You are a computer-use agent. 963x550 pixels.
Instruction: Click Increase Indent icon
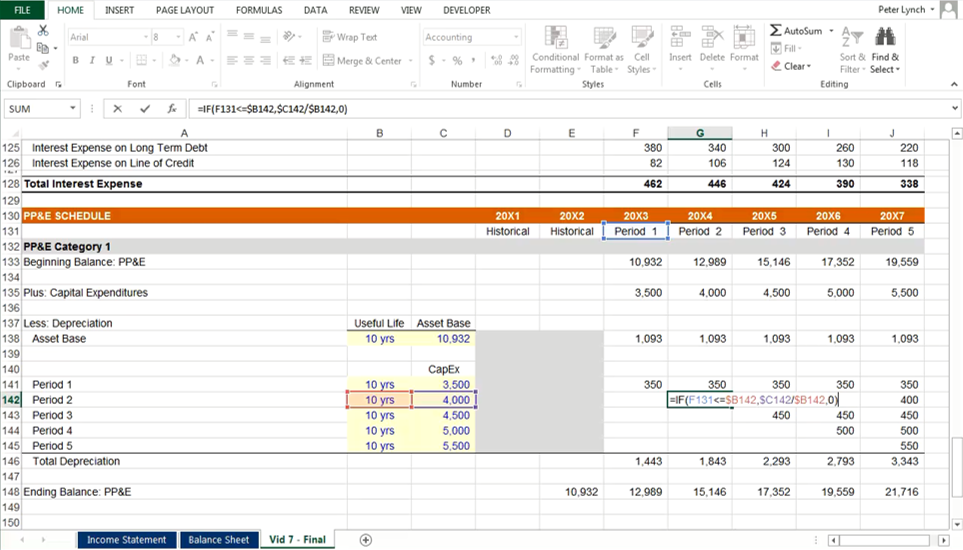click(x=305, y=60)
